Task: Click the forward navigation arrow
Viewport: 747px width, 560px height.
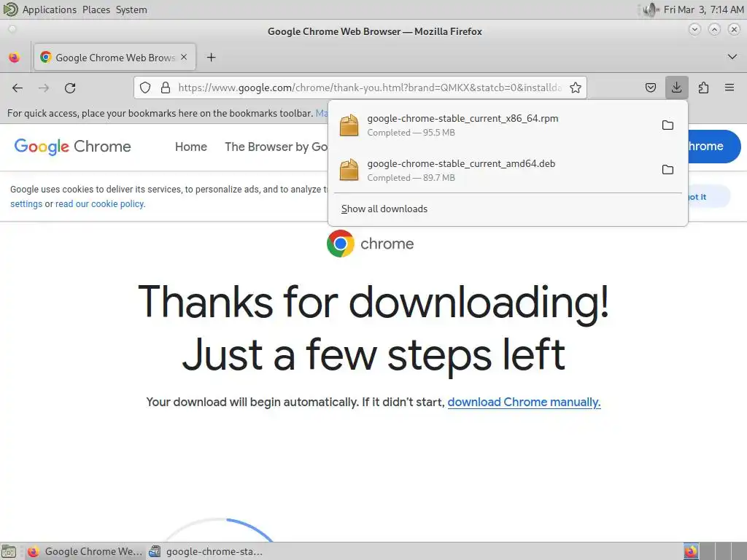Action: pyautogui.click(x=44, y=87)
